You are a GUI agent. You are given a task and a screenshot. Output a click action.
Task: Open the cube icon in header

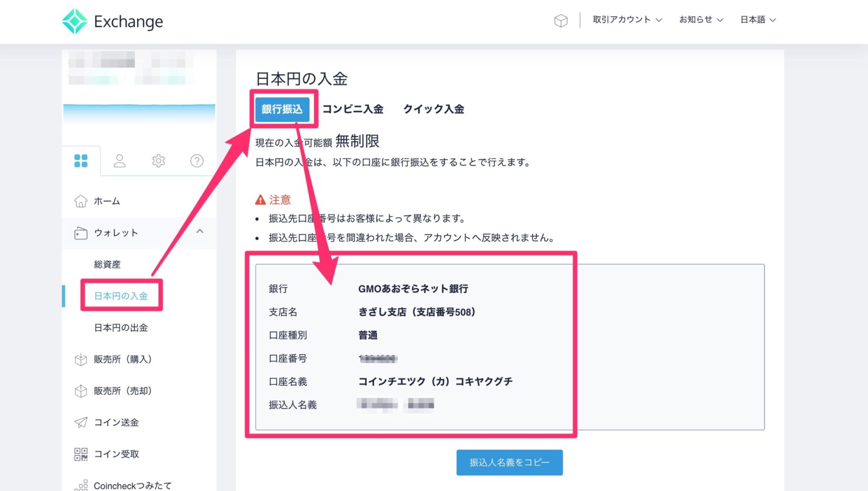(x=561, y=21)
